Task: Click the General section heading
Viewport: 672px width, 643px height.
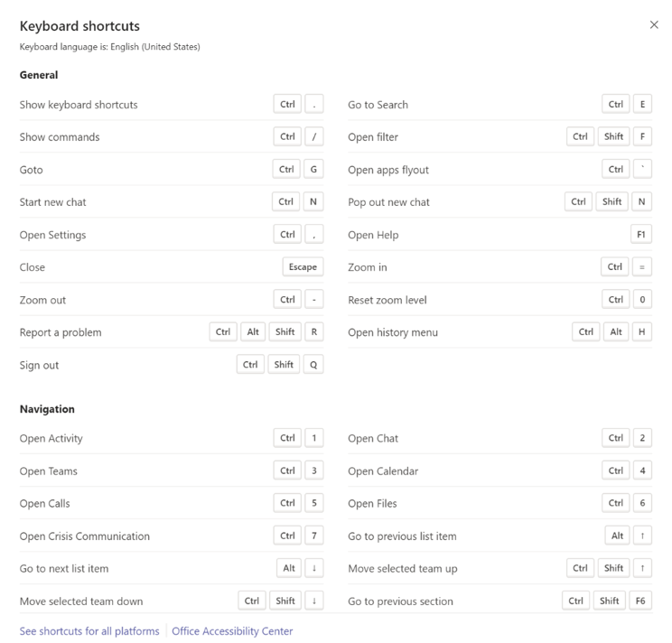Action: point(39,75)
